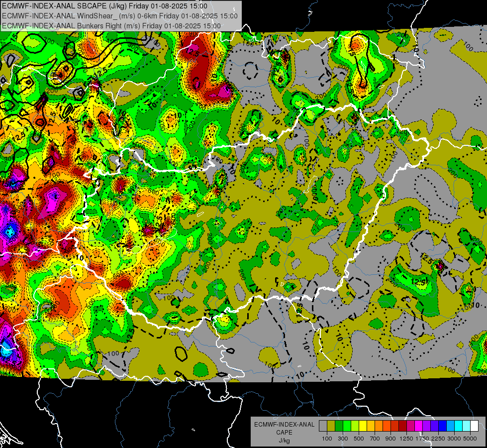Click the 1250 tick label in legend

tap(406, 439)
